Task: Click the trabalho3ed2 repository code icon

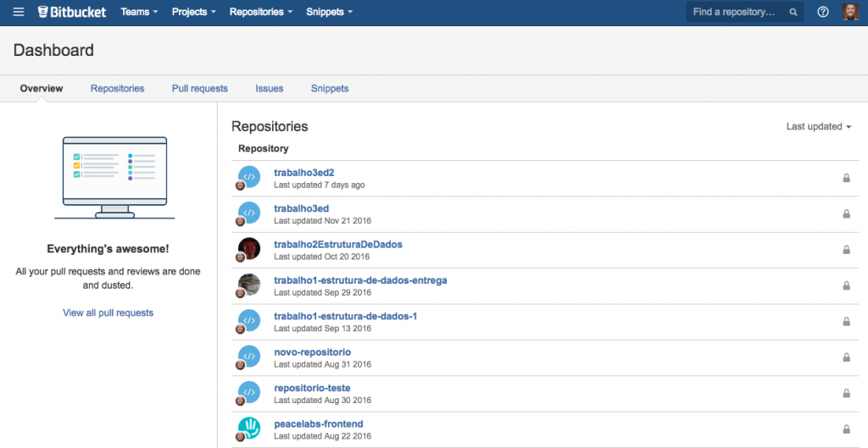Action: click(249, 176)
